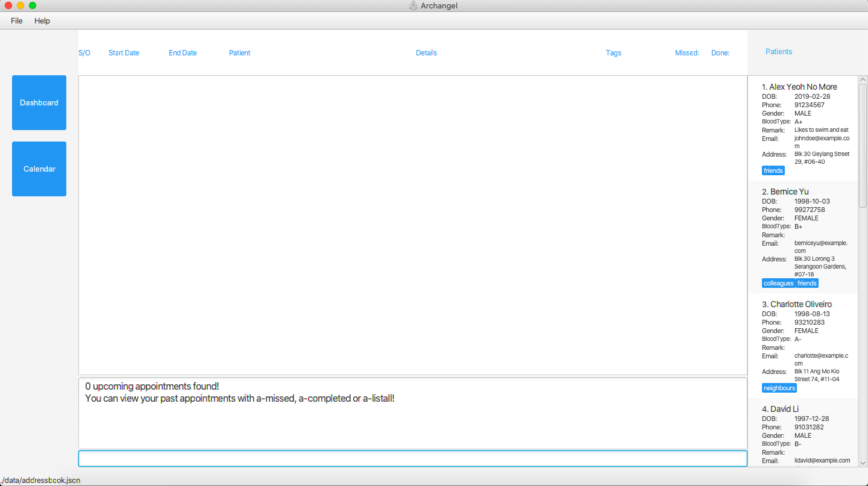Click the Start Date column header
868x486 pixels.
click(124, 53)
